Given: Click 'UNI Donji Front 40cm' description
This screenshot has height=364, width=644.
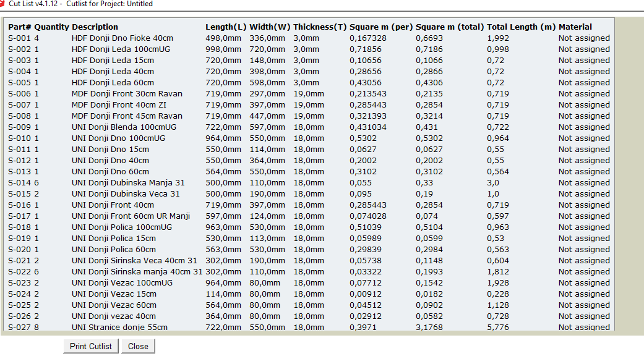Looking at the screenshot, I should point(113,205).
